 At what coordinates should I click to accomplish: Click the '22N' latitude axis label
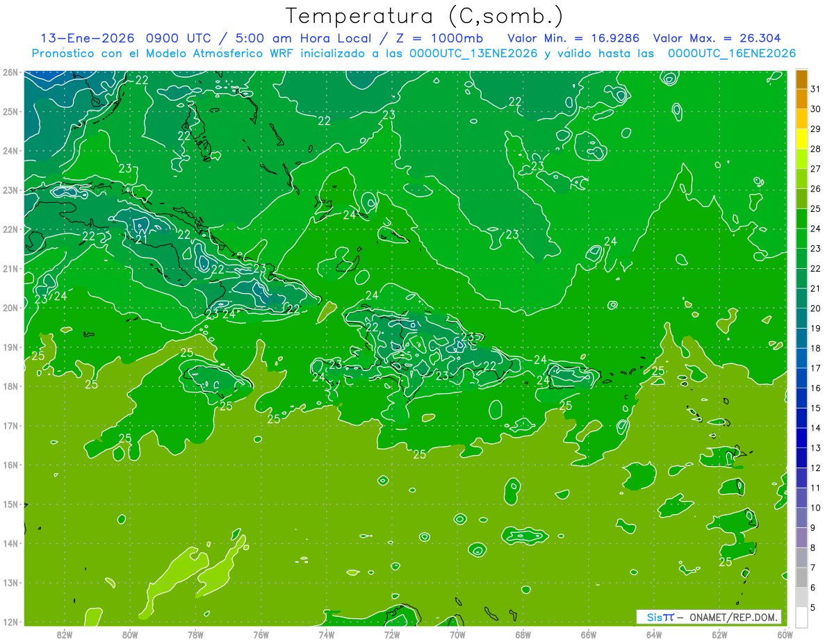coord(10,229)
